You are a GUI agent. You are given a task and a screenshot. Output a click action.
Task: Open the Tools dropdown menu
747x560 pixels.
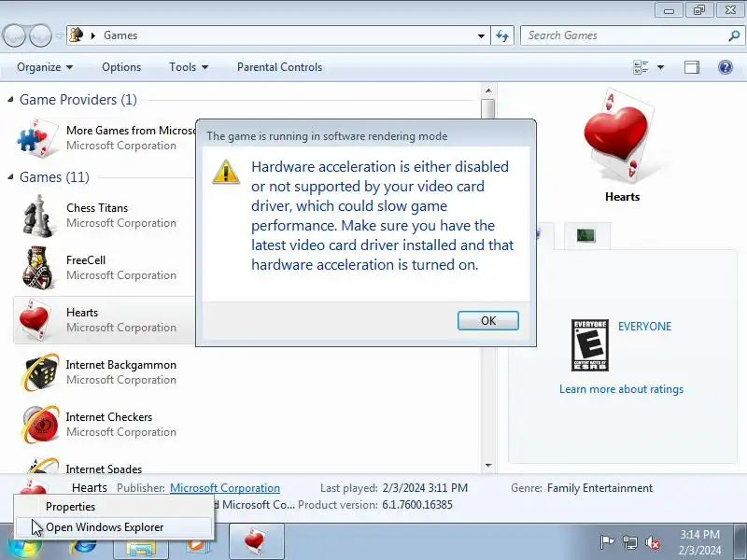click(x=189, y=67)
